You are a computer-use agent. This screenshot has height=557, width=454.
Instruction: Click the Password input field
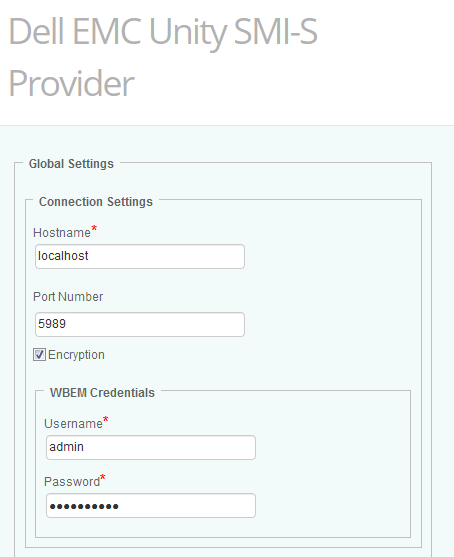[151, 505]
